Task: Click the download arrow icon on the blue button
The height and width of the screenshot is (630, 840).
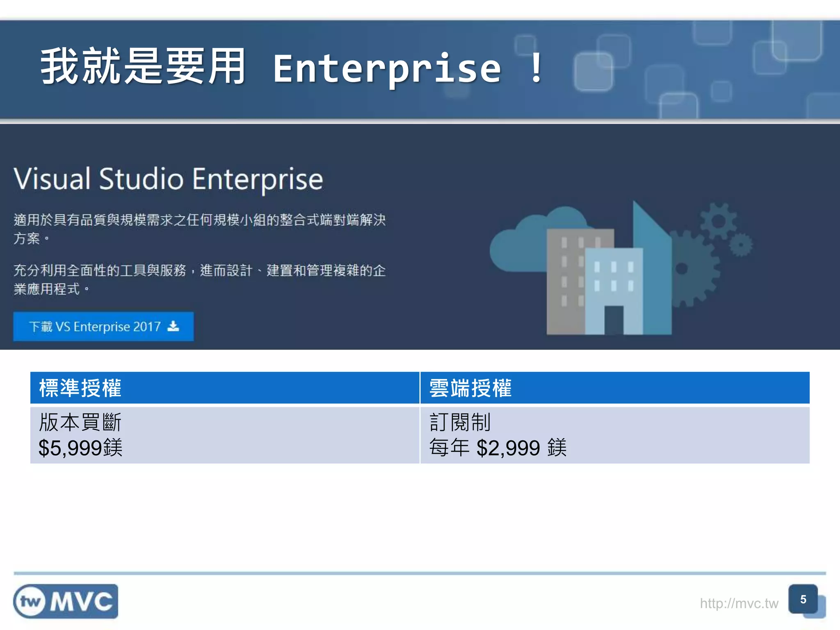Action: tap(173, 326)
